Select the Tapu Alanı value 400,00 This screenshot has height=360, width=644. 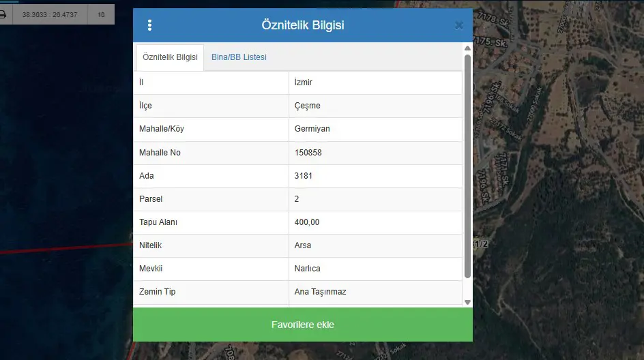(375, 222)
